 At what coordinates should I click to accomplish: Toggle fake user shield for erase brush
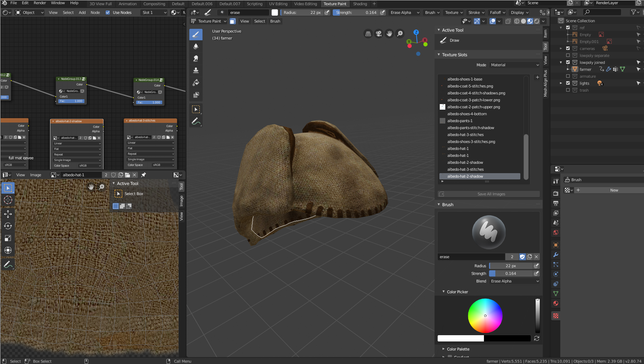(x=522, y=257)
